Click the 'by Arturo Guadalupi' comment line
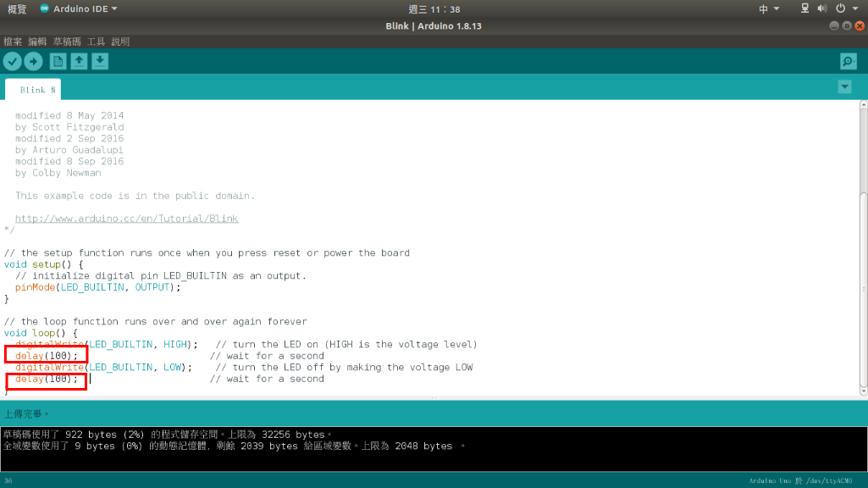This screenshot has height=488, width=868. [69, 150]
